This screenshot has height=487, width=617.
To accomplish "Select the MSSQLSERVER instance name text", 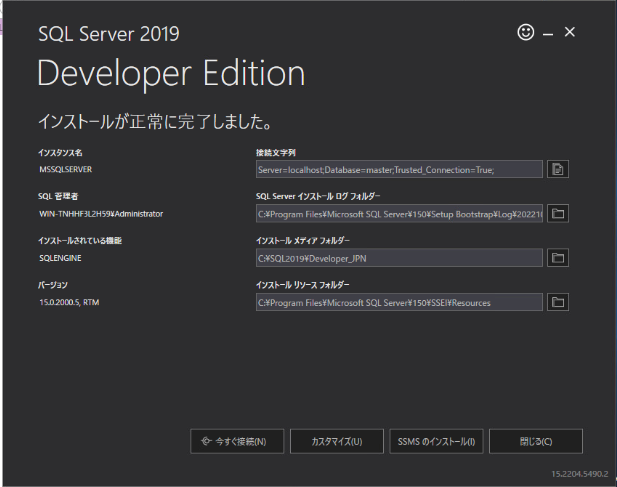I will point(66,170).
